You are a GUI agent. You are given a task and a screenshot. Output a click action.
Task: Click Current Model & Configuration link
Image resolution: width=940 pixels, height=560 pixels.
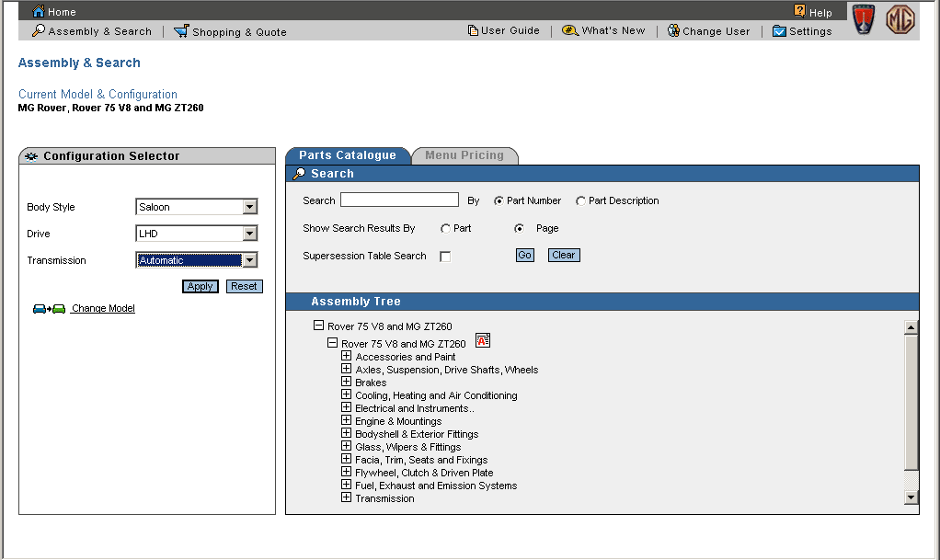tap(97, 94)
